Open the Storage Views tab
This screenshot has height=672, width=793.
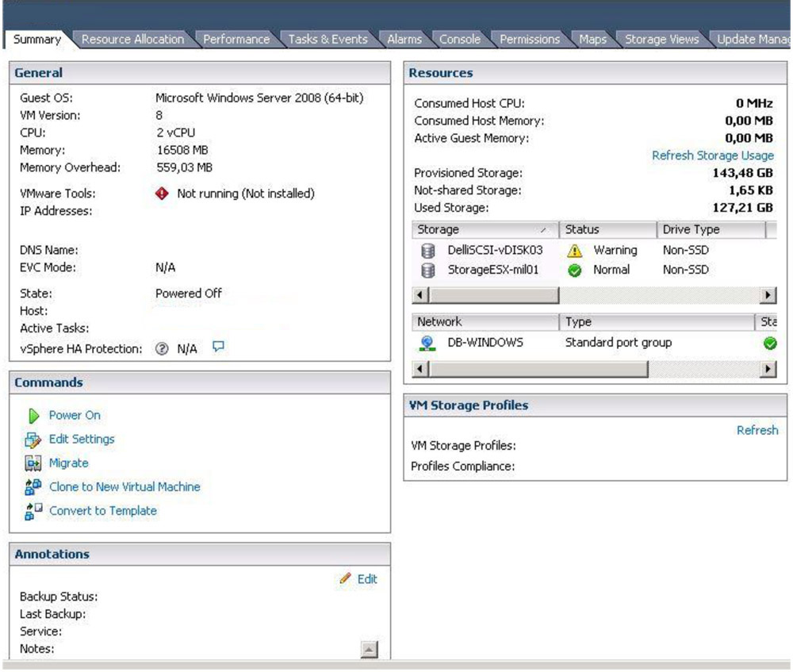[x=661, y=40]
